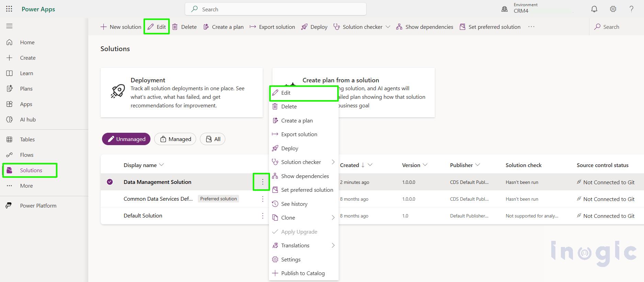Choose Delete in the context menu
Screen dimensions: 644x282
coord(304,106)
